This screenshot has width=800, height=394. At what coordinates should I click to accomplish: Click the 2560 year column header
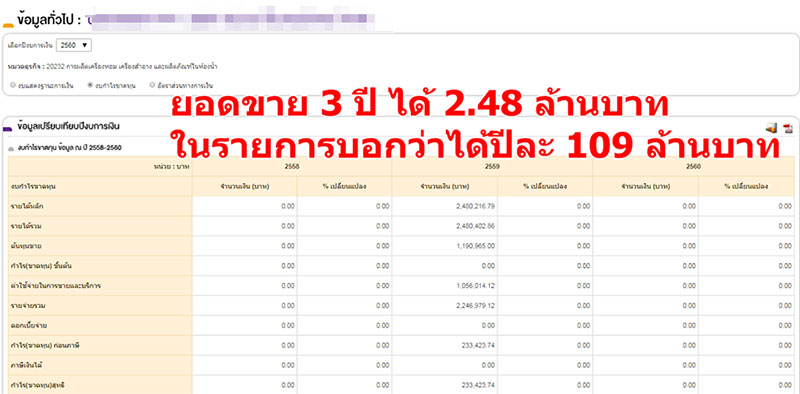[x=693, y=166]
